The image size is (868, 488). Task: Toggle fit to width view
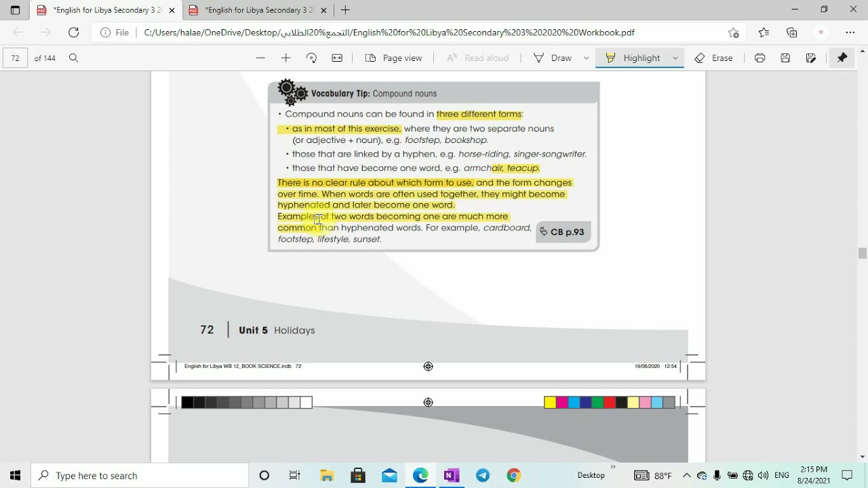pyautogui.click(x=337, y=58)
